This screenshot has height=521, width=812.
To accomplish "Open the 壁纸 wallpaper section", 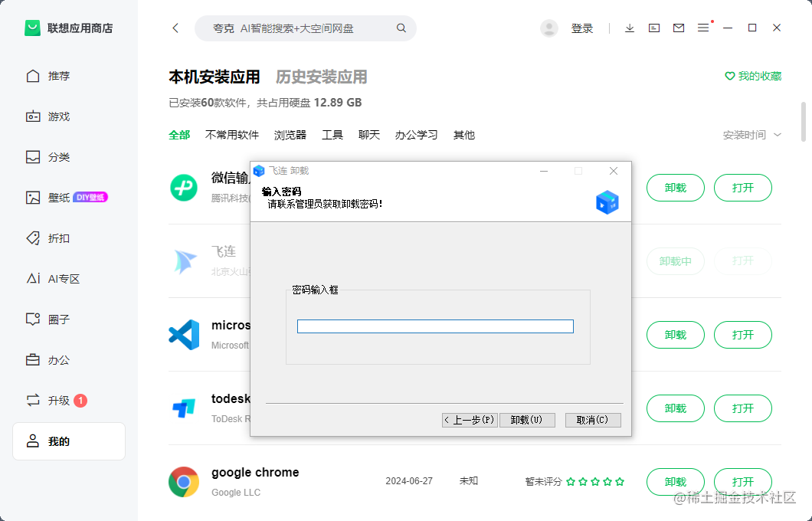I will (48, 198).
